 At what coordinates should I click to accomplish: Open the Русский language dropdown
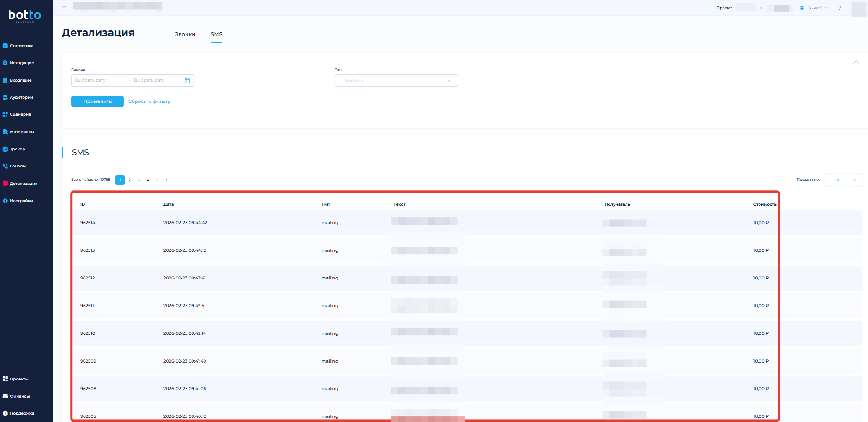[814, 8]
